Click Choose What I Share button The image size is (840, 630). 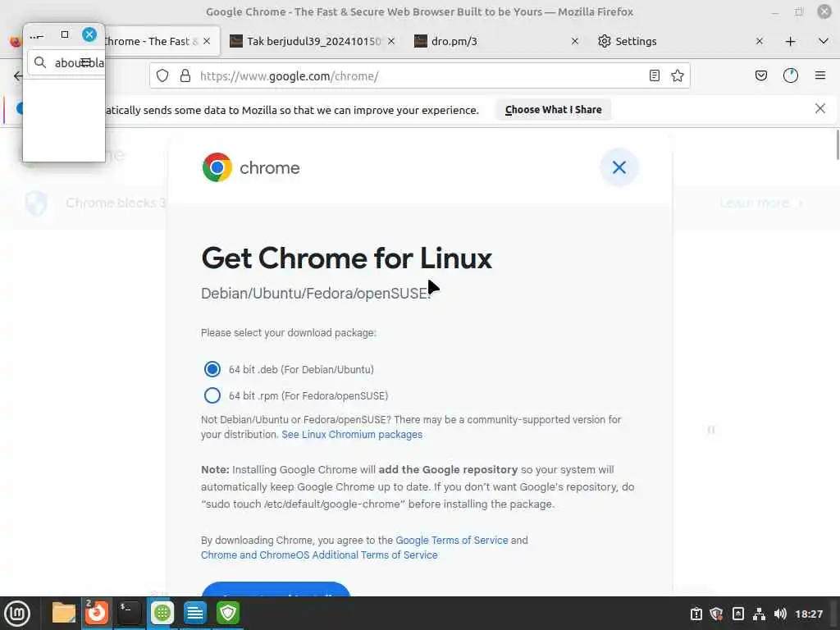554,110
